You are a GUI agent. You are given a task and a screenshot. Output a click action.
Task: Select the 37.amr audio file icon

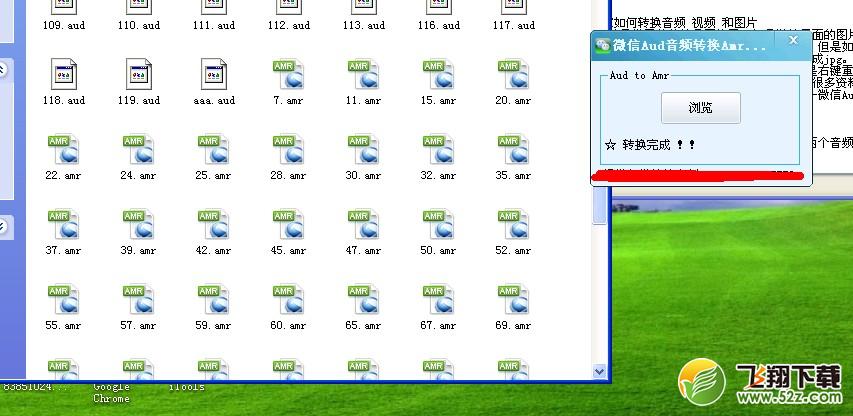coord(63,224)
